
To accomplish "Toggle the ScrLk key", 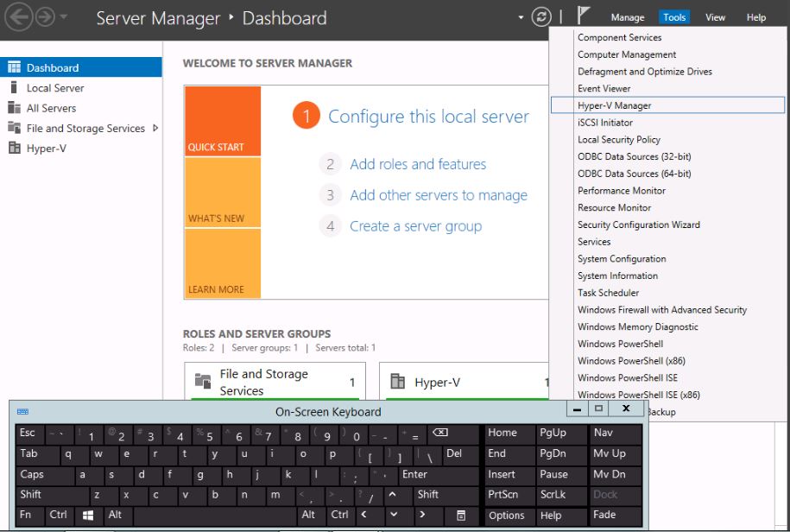I will tap(561, 495).
